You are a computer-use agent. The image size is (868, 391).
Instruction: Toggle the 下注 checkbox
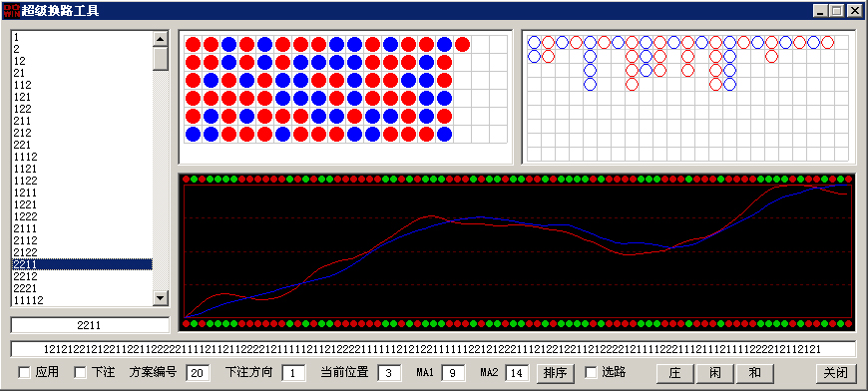click(x=80, y=373)
